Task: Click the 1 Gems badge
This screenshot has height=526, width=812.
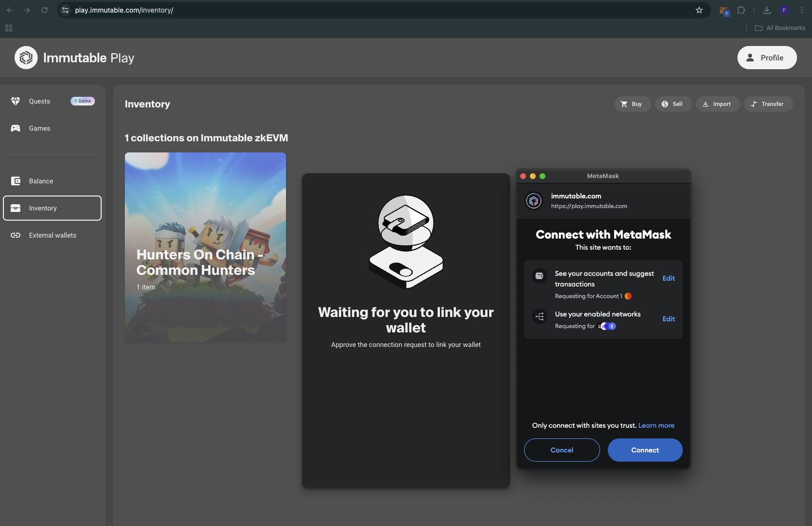Action: coord(83,101)
